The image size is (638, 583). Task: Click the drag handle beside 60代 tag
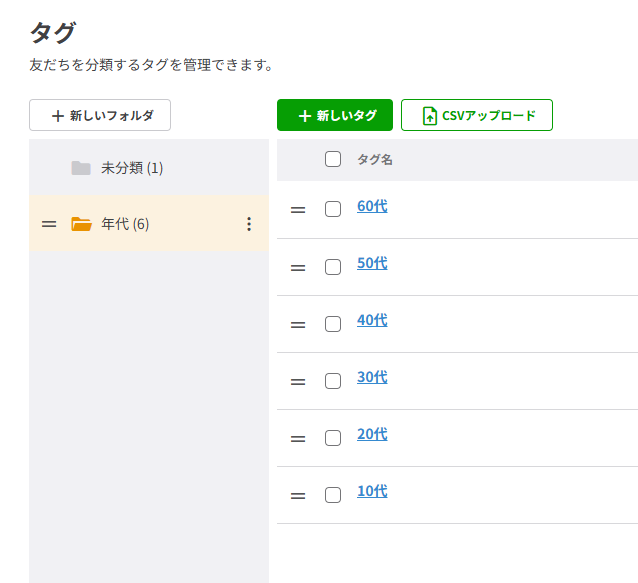tap(298, 210)
